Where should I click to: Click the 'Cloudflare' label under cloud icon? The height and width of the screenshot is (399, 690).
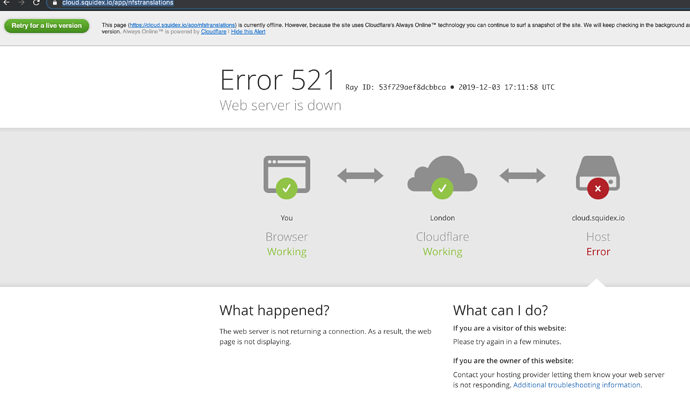pos(443,237)
